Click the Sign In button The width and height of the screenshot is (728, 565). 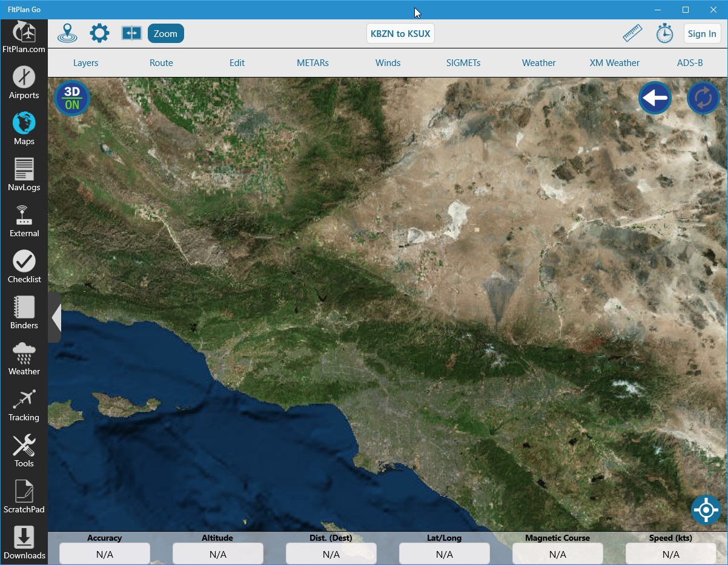[x=702, y=33]
